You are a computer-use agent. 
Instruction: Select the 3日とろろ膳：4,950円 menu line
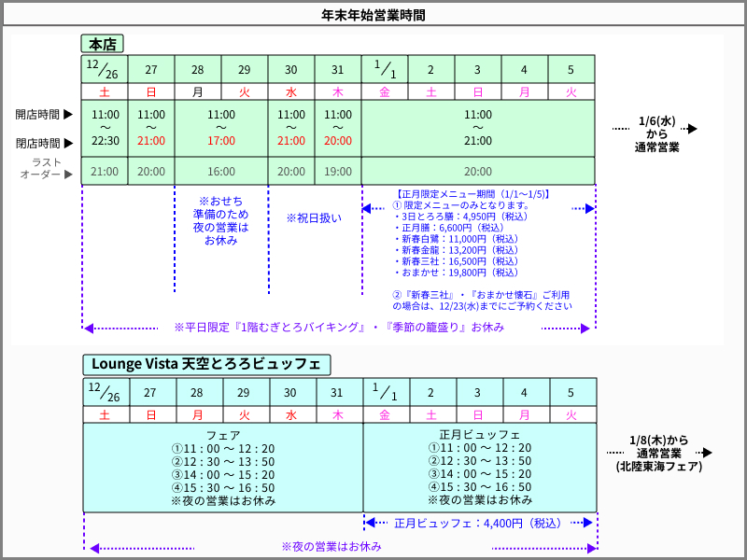pos(461,217)
